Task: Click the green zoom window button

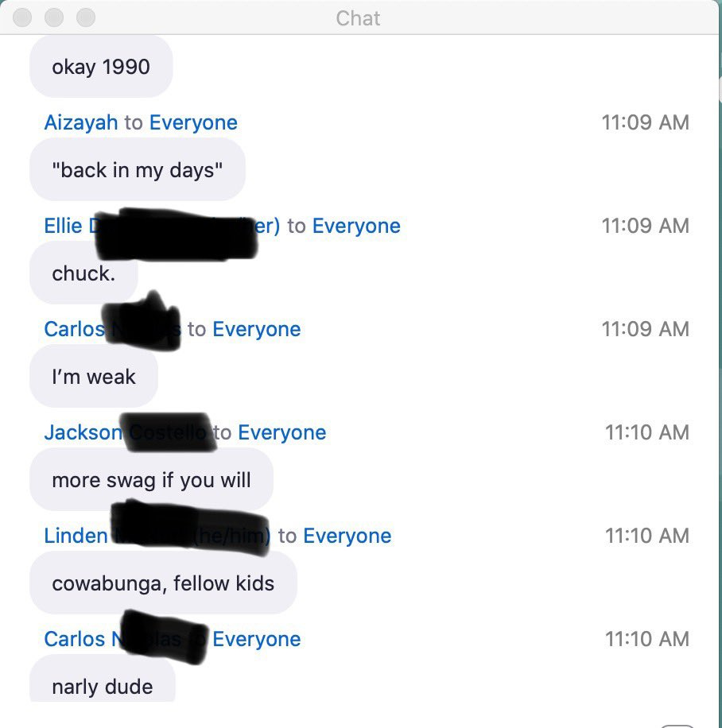Action: 86,17
